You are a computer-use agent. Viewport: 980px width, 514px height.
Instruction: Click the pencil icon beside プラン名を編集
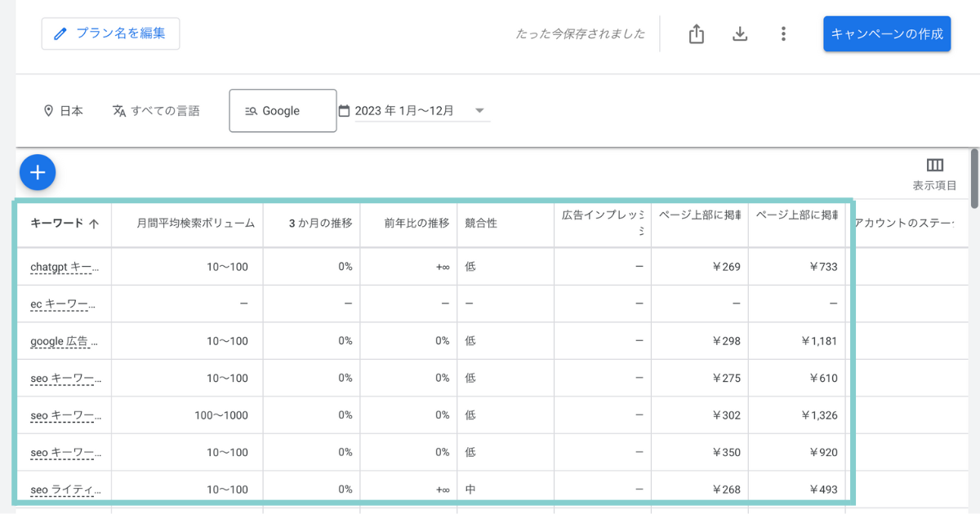pos(60,33)
